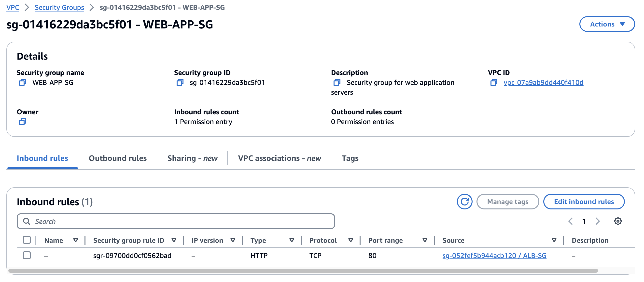The height and width of the screenshot is (282, 644).
Task: Click Edit inbound rules button
Action: [x=584, y=201]
